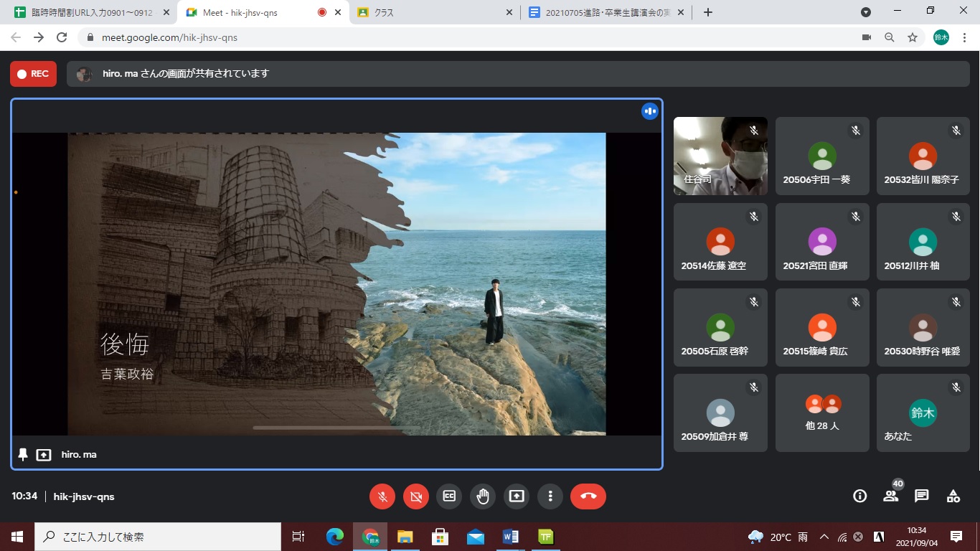Show hidden system tray icons
Viewport: 980px width, 551px height.
coord(824,537)
